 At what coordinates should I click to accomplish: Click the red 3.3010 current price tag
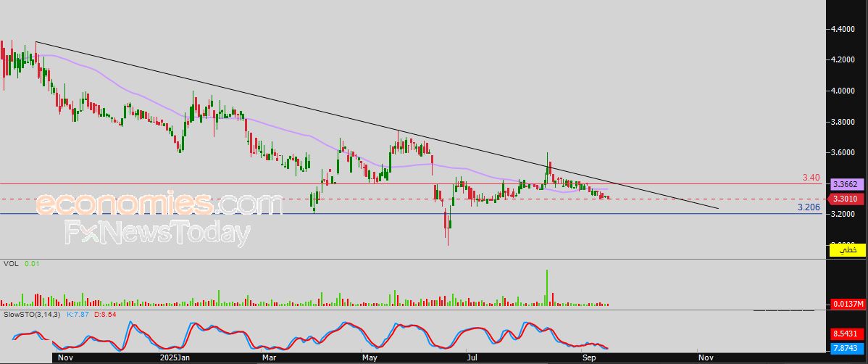[846, 199]
